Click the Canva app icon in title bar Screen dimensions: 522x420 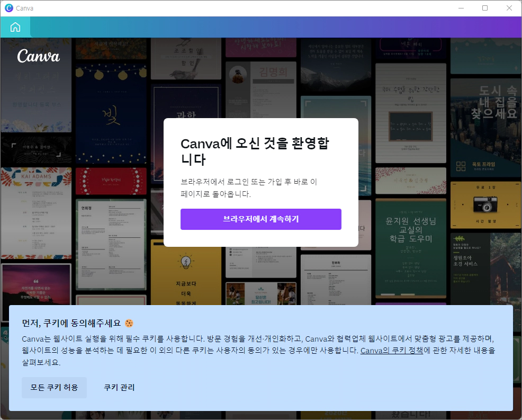[9, 8]
